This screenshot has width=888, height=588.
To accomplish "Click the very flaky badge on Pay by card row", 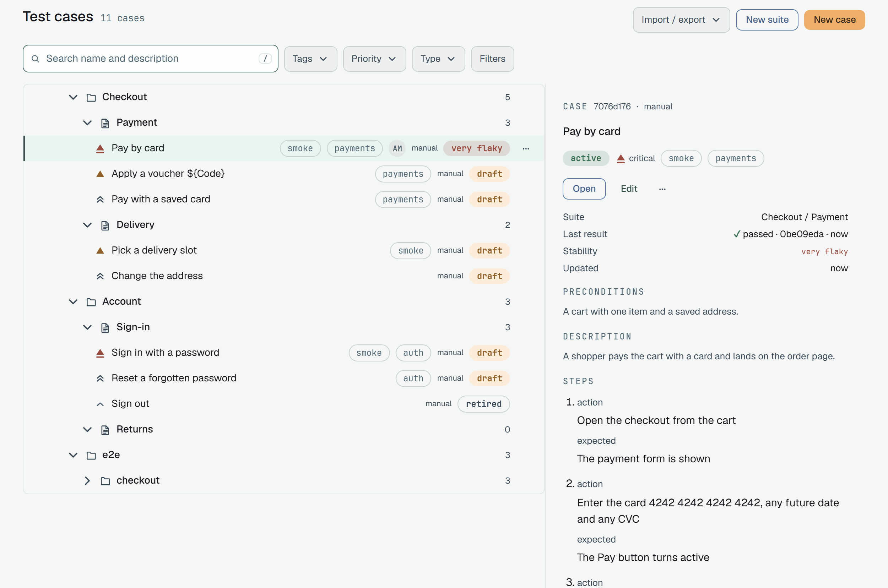I will pos(476,148).
